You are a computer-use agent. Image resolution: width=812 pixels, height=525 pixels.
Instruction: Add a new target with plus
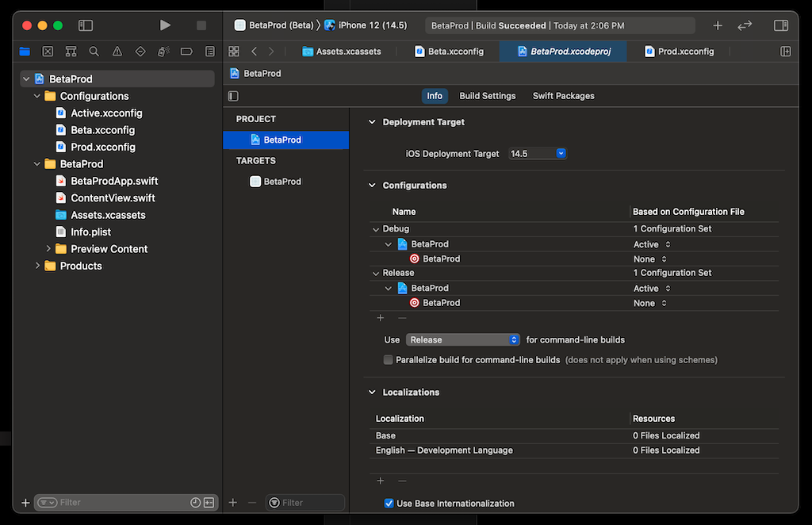[233, 503]
